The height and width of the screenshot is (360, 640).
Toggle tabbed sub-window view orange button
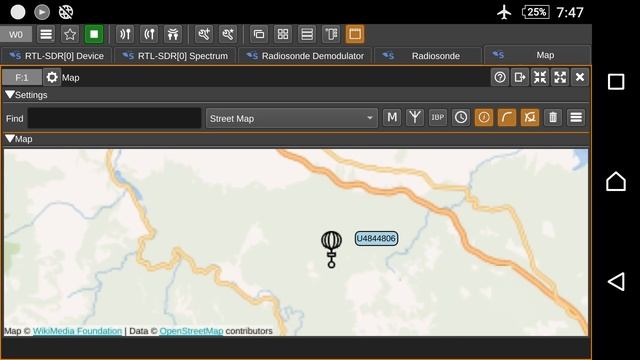355,34
